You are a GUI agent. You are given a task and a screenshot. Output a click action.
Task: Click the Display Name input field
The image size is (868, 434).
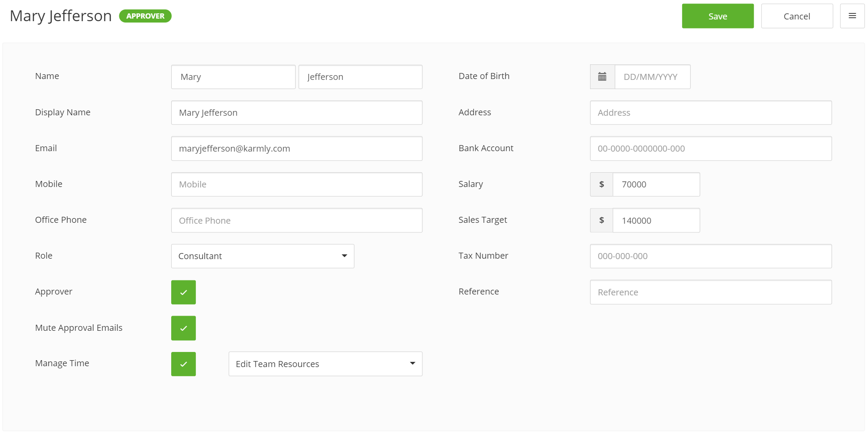tap(297, 113)
